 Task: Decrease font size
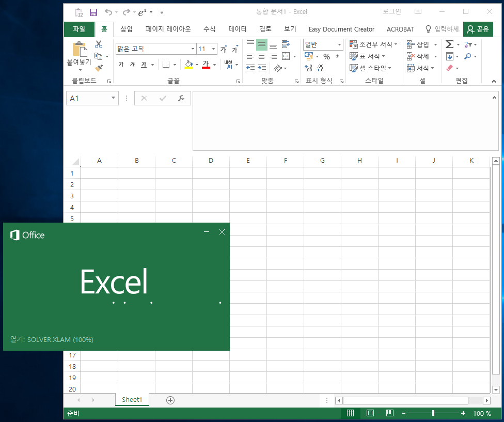click(x=235, y=49)
